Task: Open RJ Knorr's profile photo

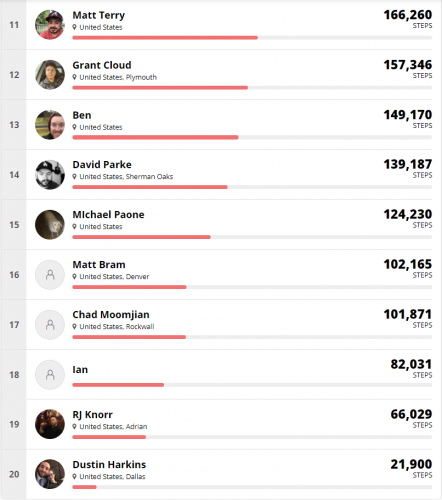Action: click(50, 424)
